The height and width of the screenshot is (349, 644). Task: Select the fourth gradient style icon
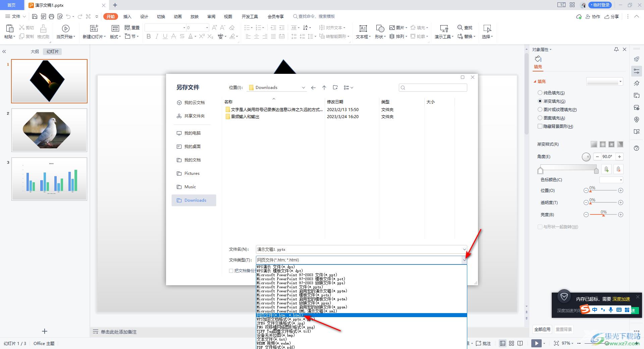tap(620, 144)
